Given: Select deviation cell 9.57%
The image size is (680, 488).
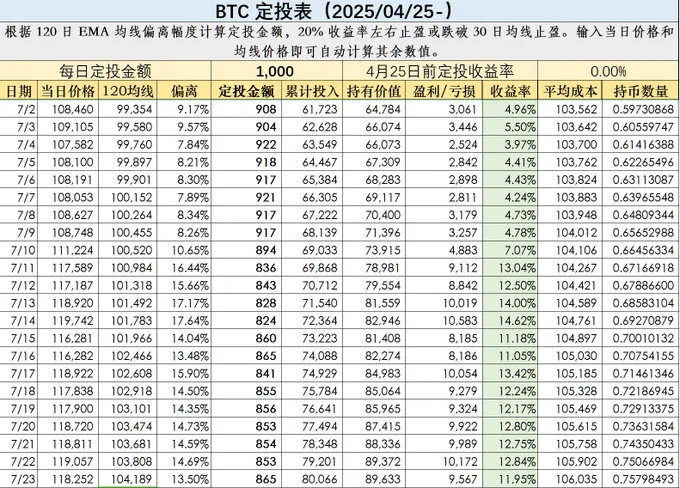Looking at the screenshot, I should point(184,127).
